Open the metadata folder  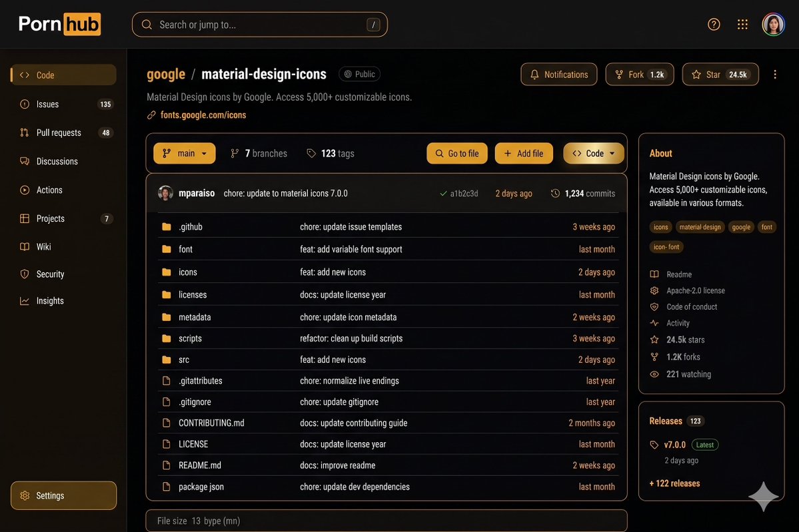click(194, 317)
